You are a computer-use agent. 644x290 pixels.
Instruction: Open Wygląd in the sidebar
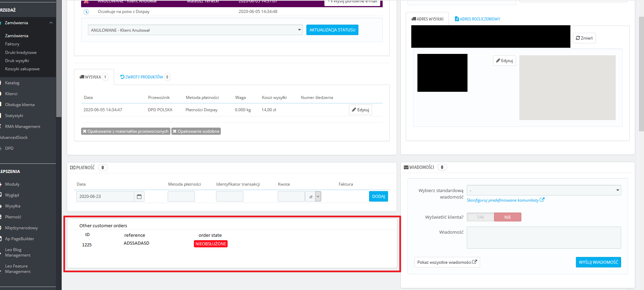click(x=12, y=195)
